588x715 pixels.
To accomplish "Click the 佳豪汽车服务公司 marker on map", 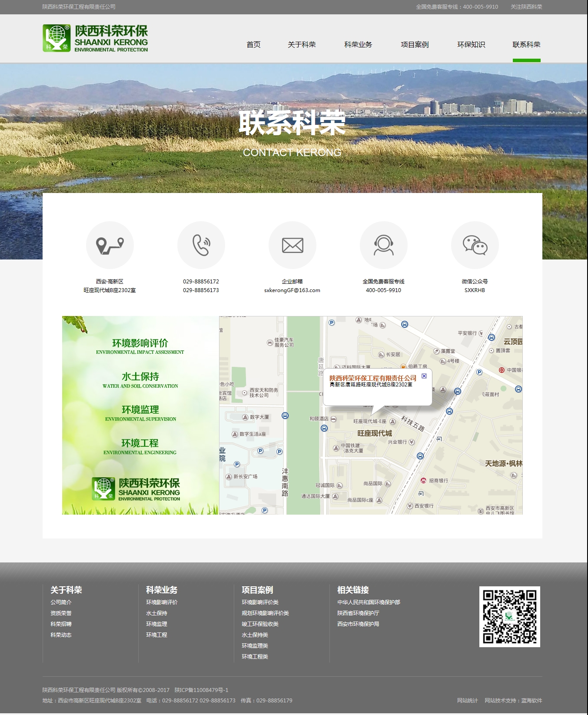I will point(270,343).
